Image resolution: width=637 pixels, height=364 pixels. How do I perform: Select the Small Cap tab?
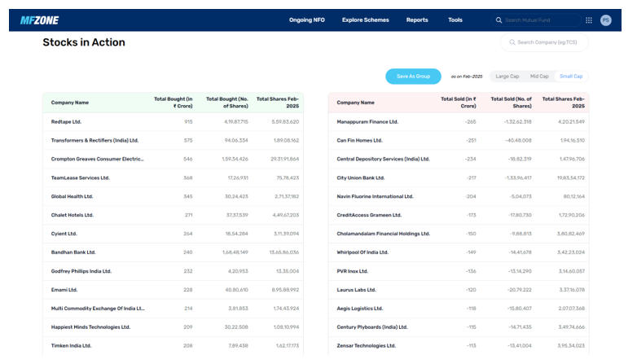click(x=571, y=77)
